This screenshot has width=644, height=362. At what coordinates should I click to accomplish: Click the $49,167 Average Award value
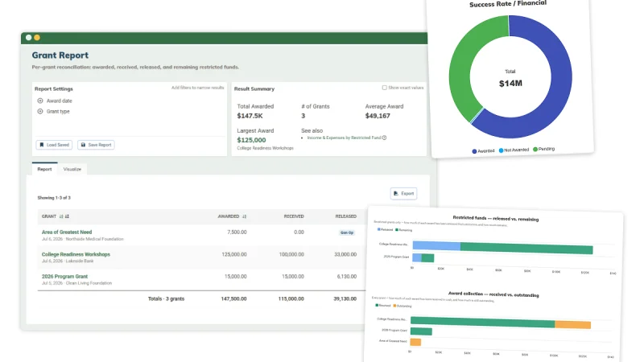tap(378, 116)
